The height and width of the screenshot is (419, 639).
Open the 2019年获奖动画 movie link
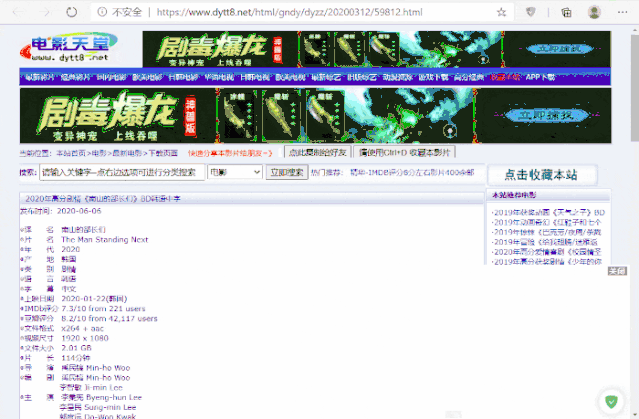pos(548,212)
